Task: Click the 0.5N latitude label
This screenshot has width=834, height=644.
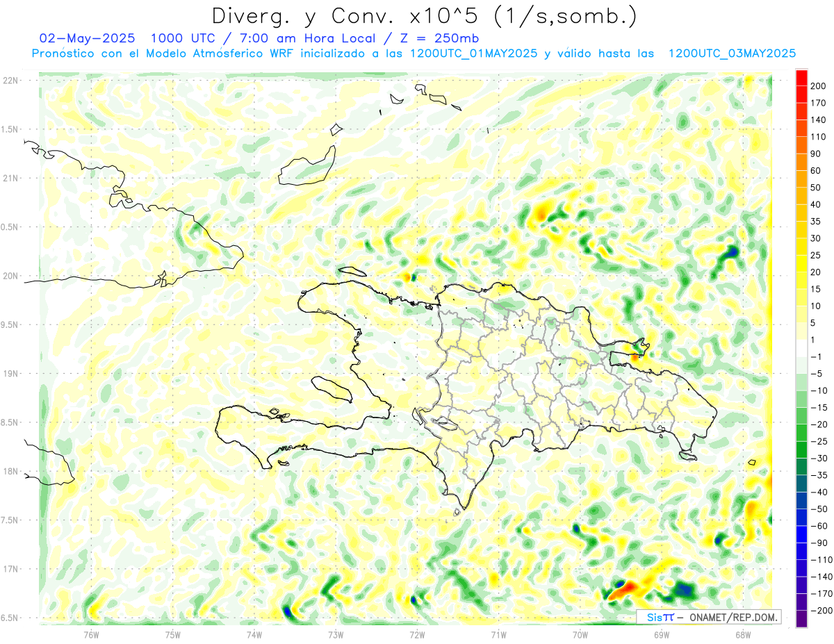Action: coord(9,227)
